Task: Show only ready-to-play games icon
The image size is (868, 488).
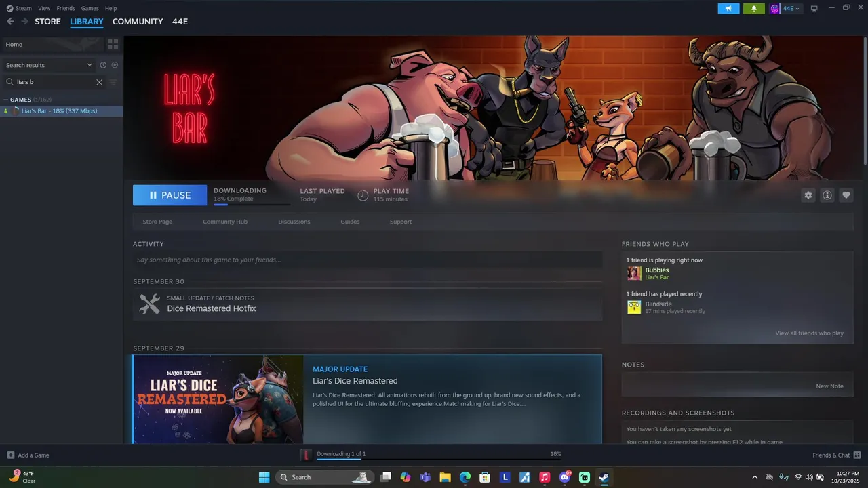Action: (115, 65)
